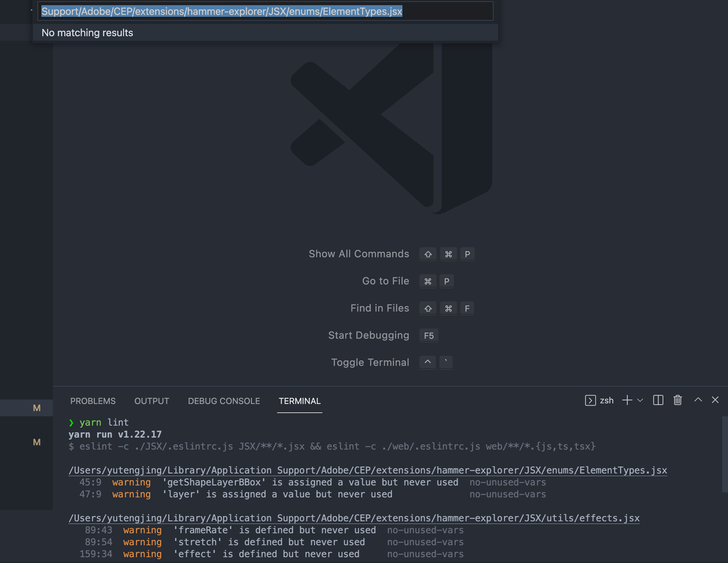Select the TERMINAL tab

pyautogui.click(x=299, y=401)
